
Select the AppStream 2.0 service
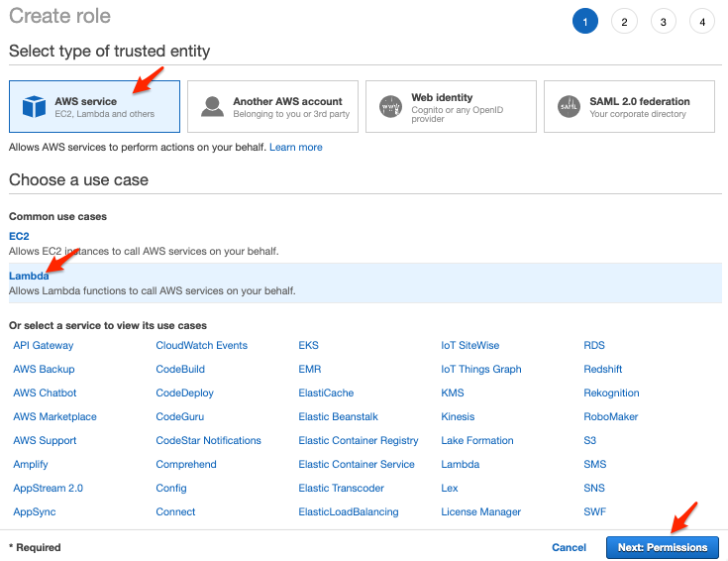(x=48, y=488)
